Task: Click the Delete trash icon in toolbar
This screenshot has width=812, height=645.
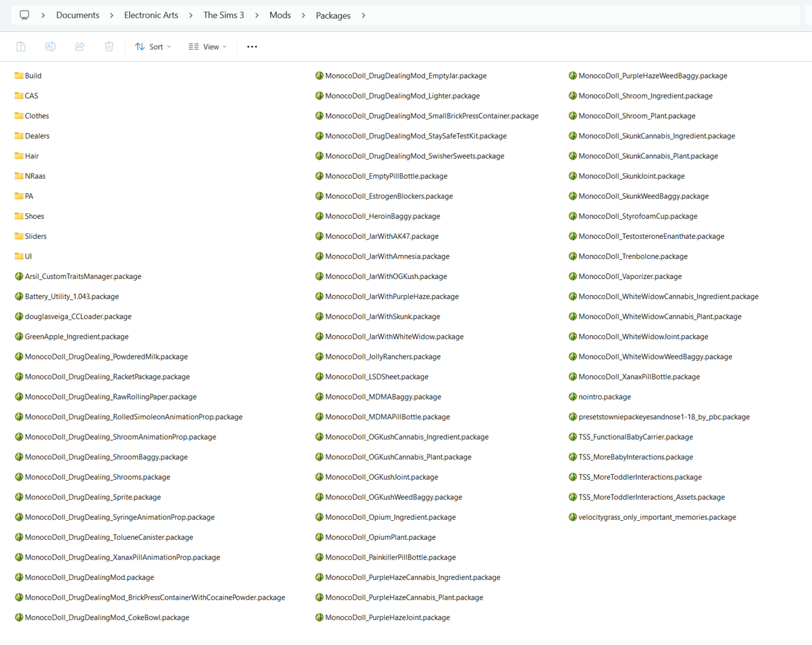Action: tap(109, 47)
